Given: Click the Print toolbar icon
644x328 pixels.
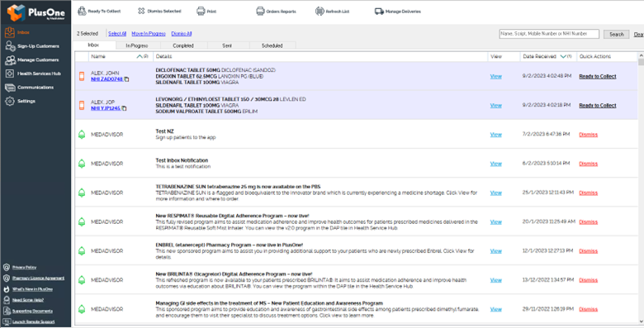Looking at the screenshot, I should pyautogui.click(x=201, y=11).
